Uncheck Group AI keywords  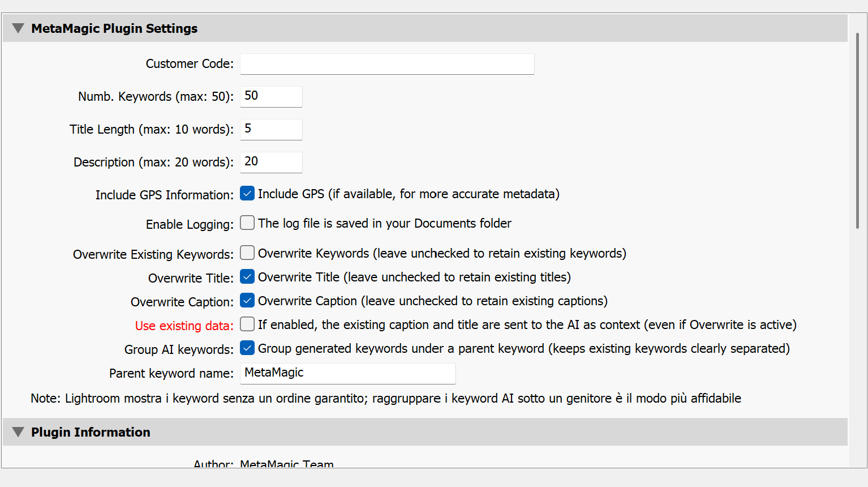tap(247, 348)
